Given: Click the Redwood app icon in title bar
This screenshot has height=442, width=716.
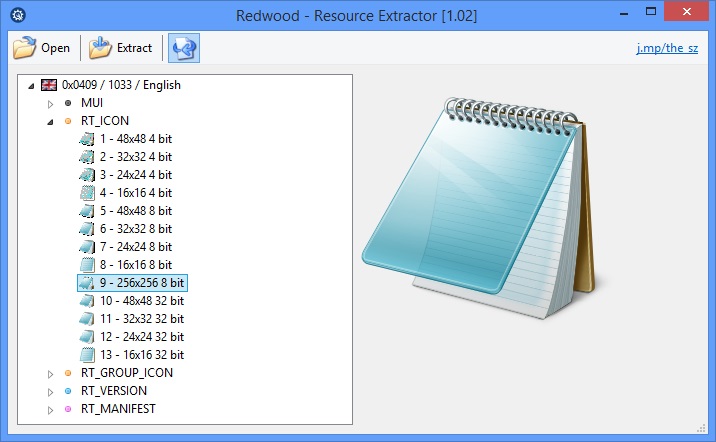Looking at the screenshot, I should click(x=17, y=15).
